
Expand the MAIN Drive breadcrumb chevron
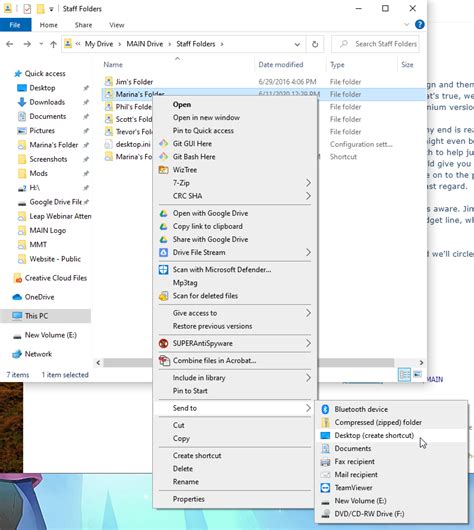(169, 44)
